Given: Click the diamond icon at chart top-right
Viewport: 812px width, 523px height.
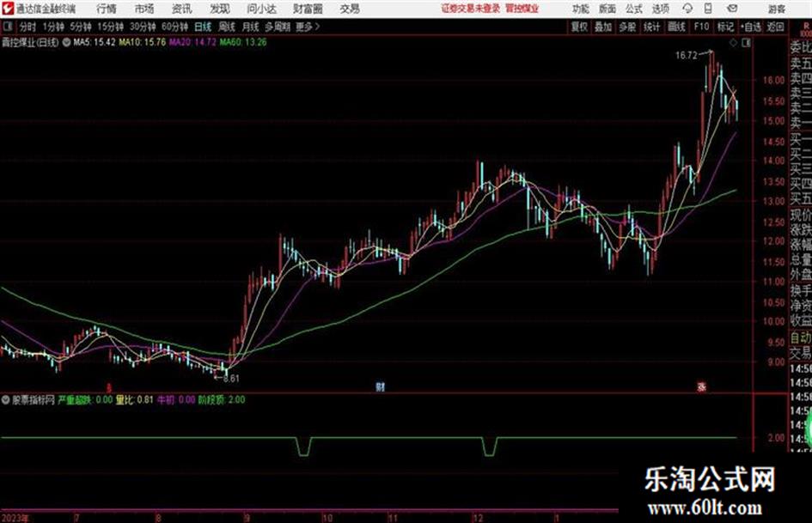Looking at the screenshot, I should (733, 43).
